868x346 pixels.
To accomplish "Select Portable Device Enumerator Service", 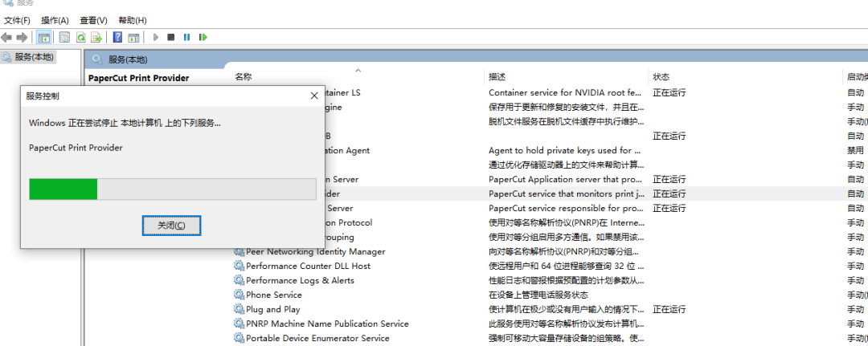I will coord(317,338).
